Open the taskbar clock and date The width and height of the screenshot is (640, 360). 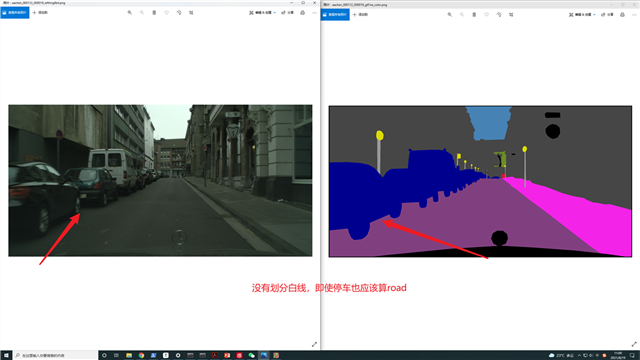click(x=618, y=356)
